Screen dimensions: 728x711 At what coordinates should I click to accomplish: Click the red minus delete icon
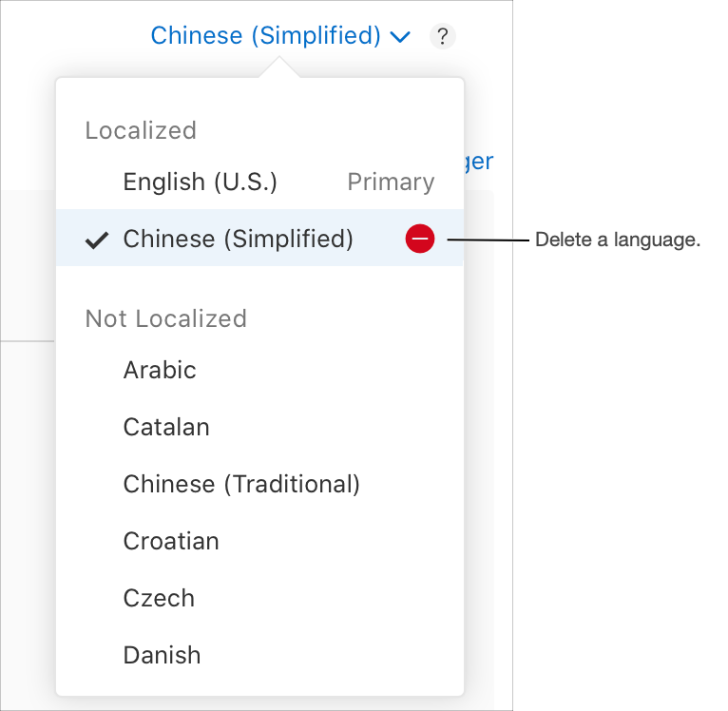[419, 239]
